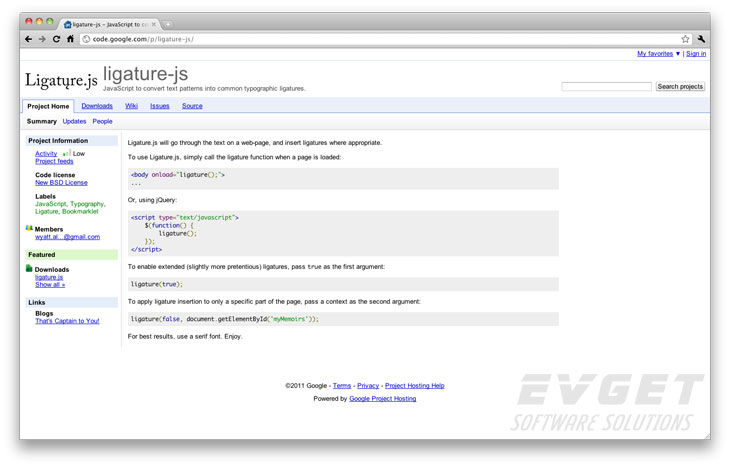Select the Project Home tab
This screenshot has height=467, width=730.
tap(48, 106)
